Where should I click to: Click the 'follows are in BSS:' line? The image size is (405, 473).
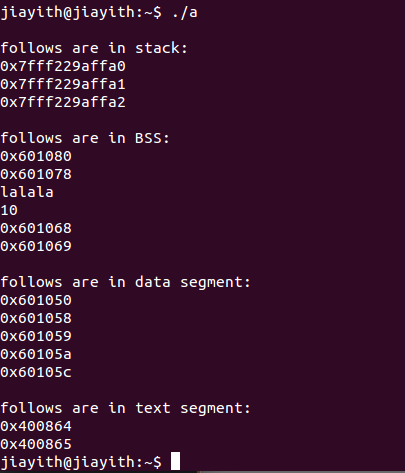85,138
